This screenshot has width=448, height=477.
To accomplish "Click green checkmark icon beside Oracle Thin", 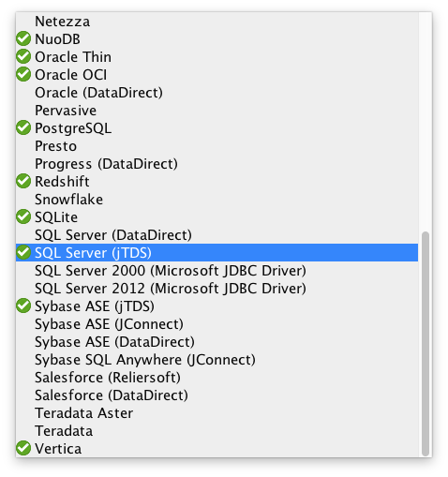I will pyautogui.click(x=23, y=56).
